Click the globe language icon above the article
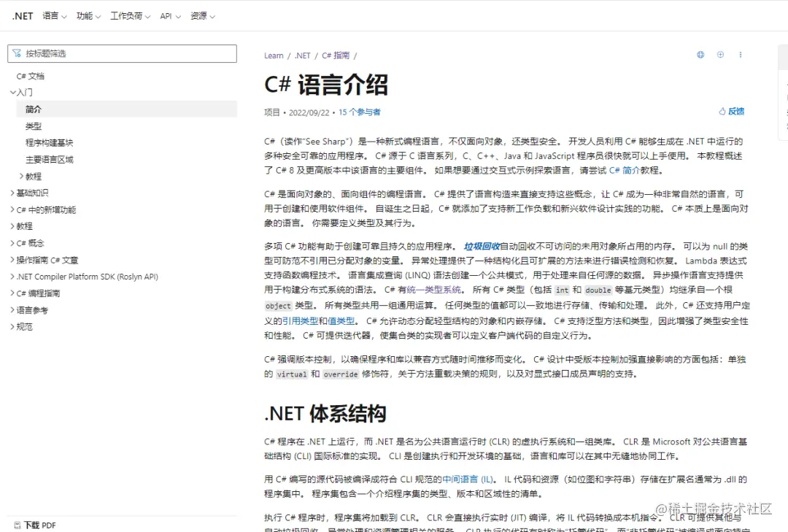This screenshot has height=532, width=788. point(700,55)
